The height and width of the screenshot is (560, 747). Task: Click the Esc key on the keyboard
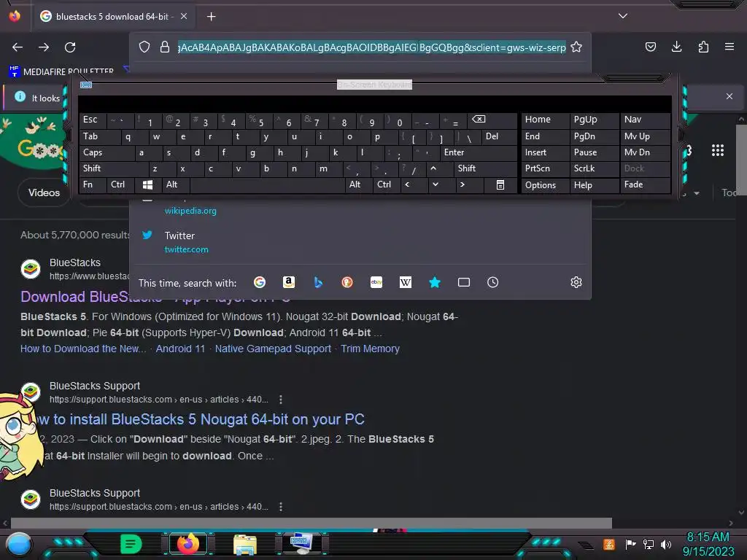(93, 120)
